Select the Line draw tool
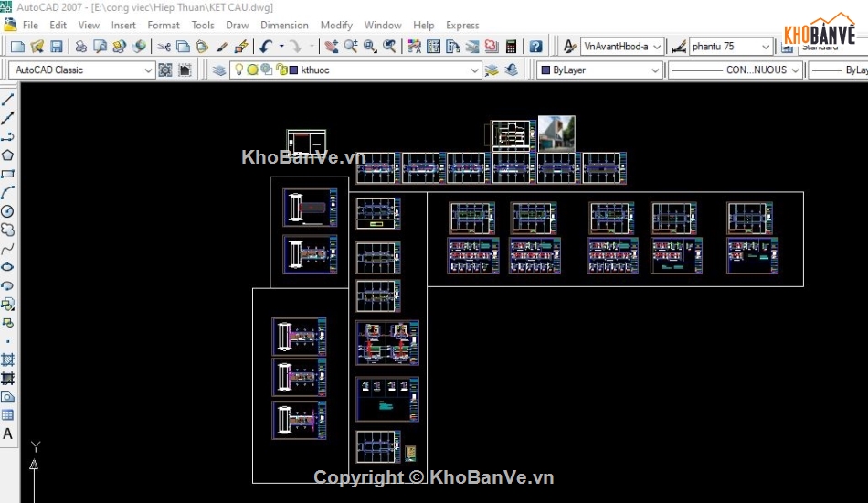Image resolution: width=868 pixels, height=503 pixels. (7, 101)
